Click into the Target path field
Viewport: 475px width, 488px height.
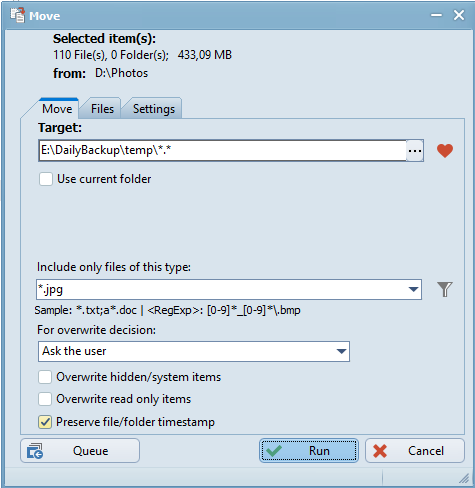tap(222, 151)
